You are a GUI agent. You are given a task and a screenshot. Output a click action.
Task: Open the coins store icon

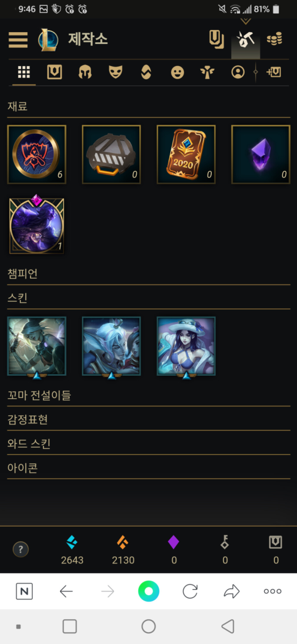pos(274,39)
